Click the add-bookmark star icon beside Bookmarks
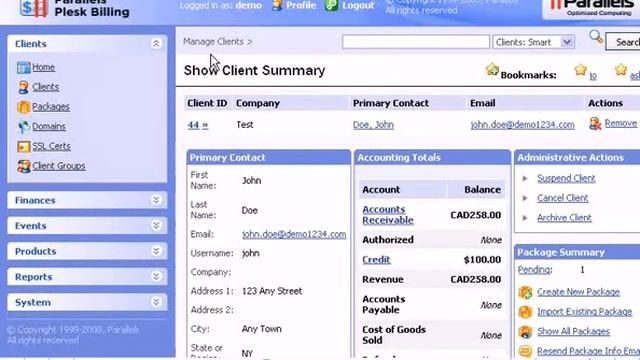 [492, 70]
